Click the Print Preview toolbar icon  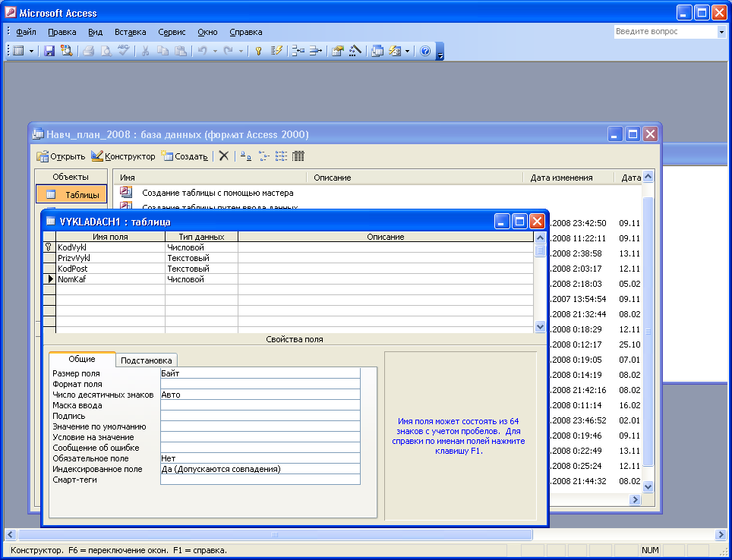(x=106, y=51)
